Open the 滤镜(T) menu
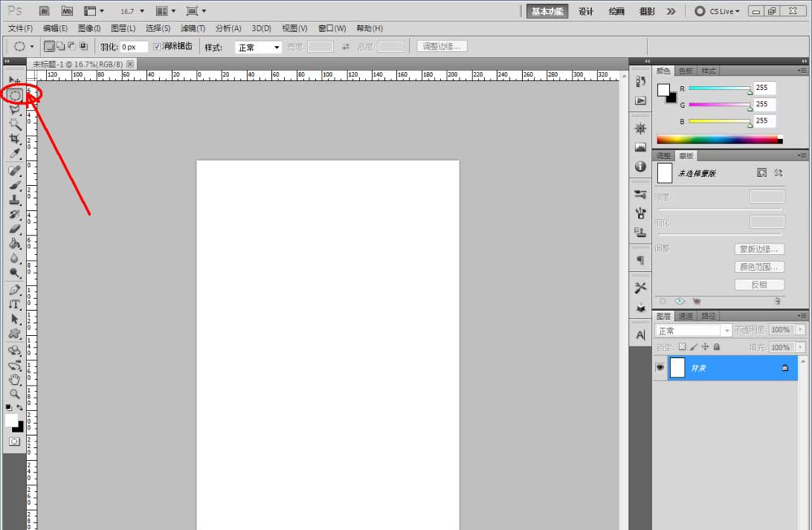 point(192,28)
